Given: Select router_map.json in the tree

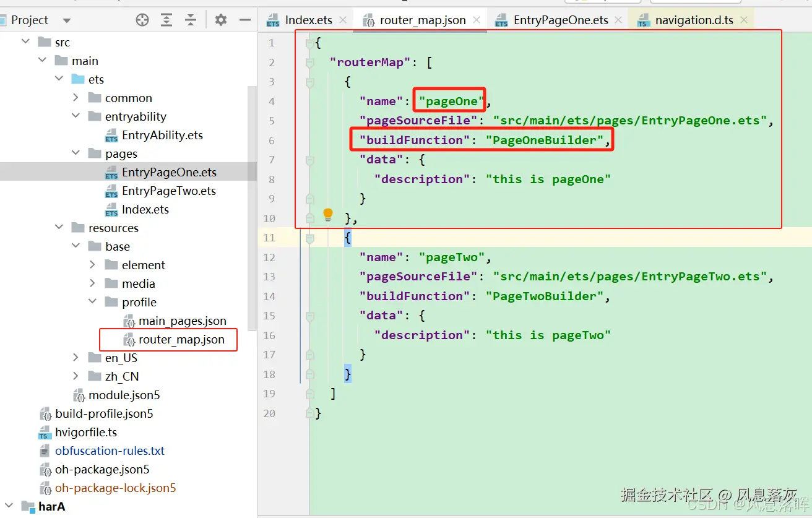Looking at the screenshot, I should 181,339.
